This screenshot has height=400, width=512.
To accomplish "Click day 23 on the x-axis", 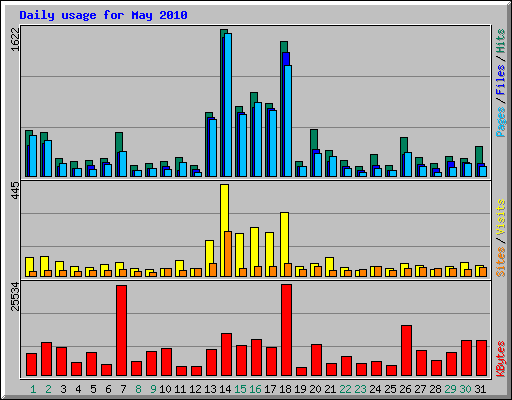I will [x=360, y=389].
